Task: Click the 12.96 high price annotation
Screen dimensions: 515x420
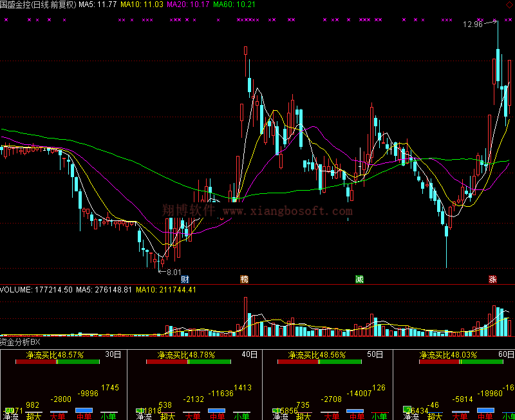Action: (x=473, y=24)
